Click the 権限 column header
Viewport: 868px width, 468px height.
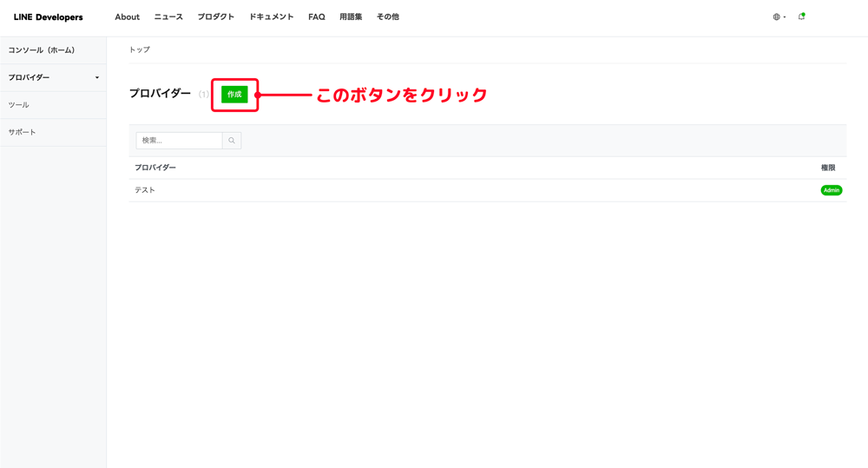[828, 168]
